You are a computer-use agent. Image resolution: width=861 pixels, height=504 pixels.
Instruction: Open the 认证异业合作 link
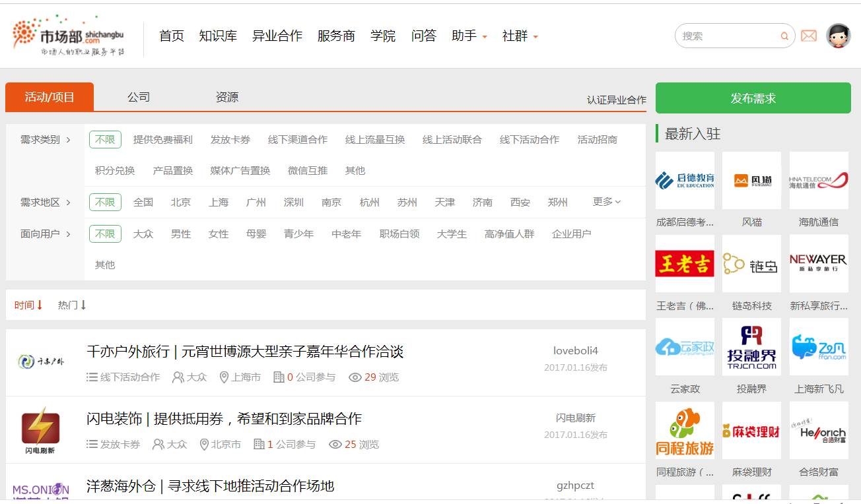click(x=617, y=100)
